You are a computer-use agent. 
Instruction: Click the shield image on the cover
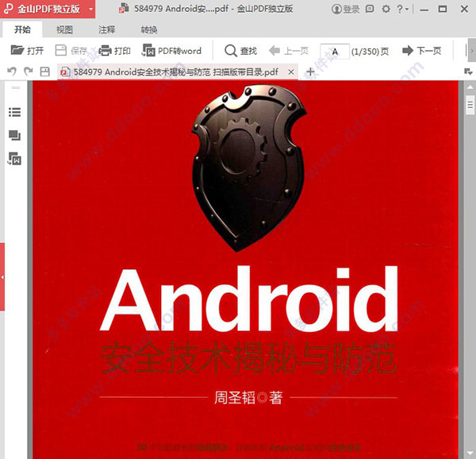click(248, 168)
